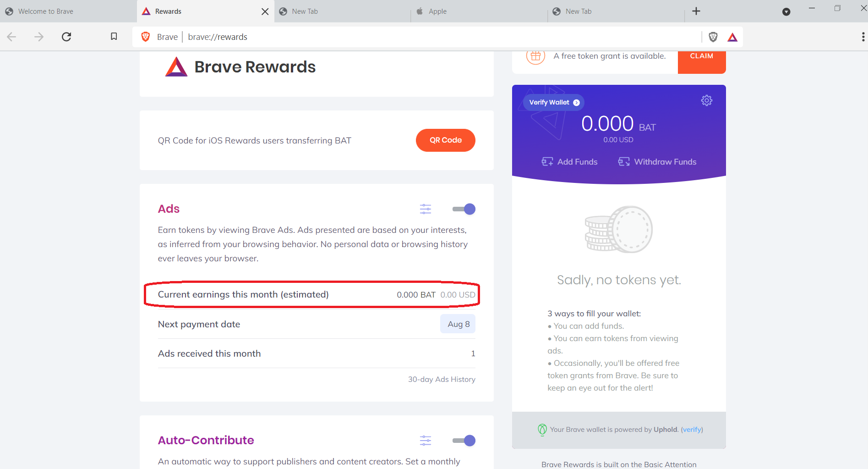Viewport: 868px width, 469px height.
Task: Open Ads settings via the sliders icon
Action: pyautogui.click(x=426, y=209)
